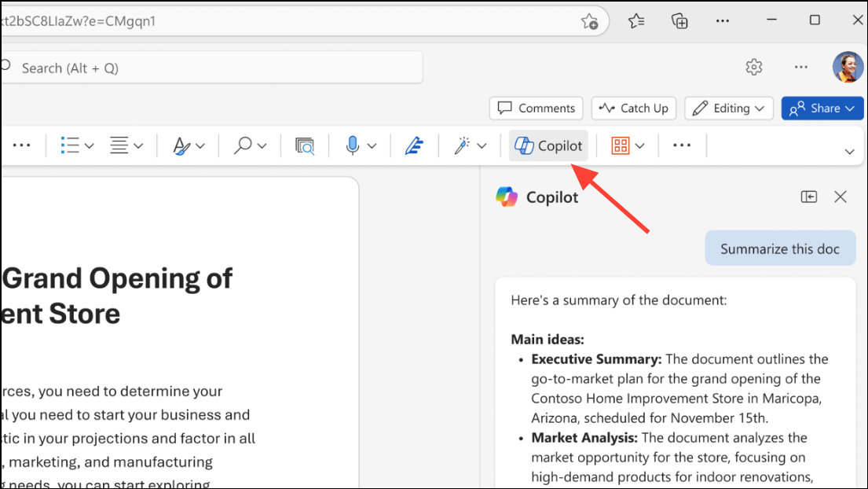Screen dimensions: 868x489
Task: Click the Styles text formatting icon
Action: click(181, 145)
